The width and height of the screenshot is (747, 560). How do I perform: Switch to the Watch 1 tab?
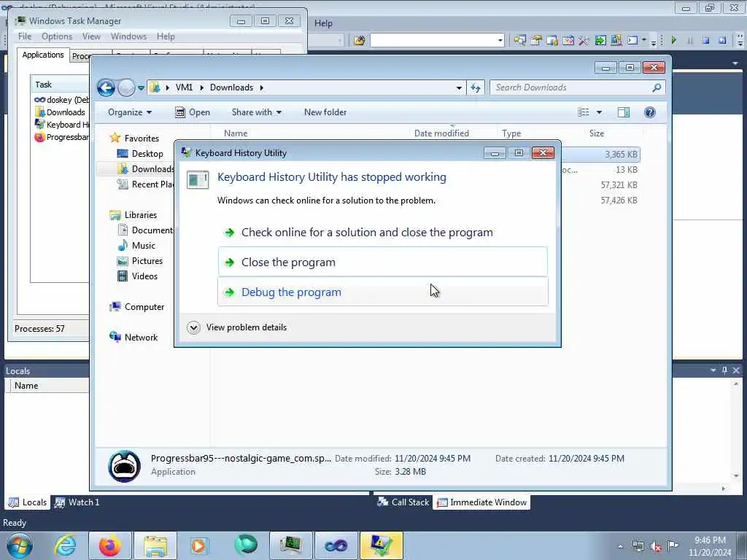pos(77,502)
